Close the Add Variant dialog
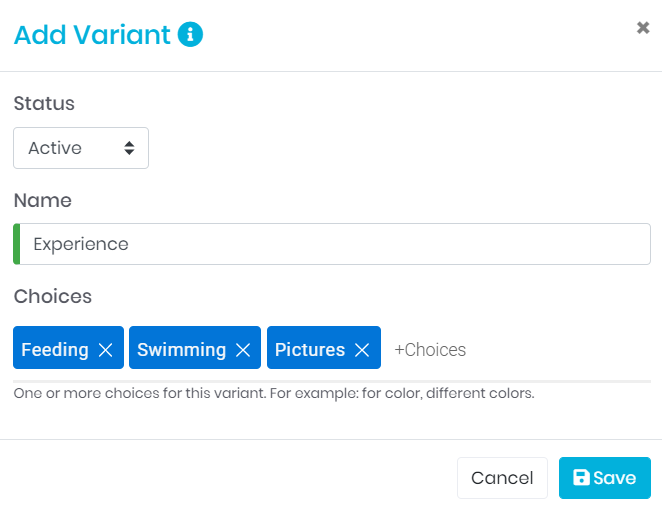The height and width of the screenshot is (516, 662). tap(643, 28)
